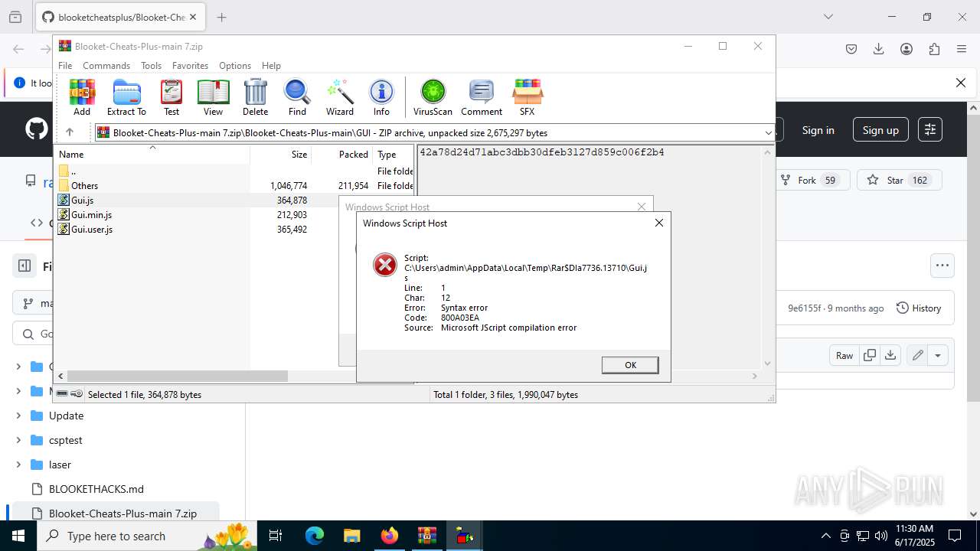Open the Favorites menu
This screenshot has width=980, height=551.
[x=190, y=66]
